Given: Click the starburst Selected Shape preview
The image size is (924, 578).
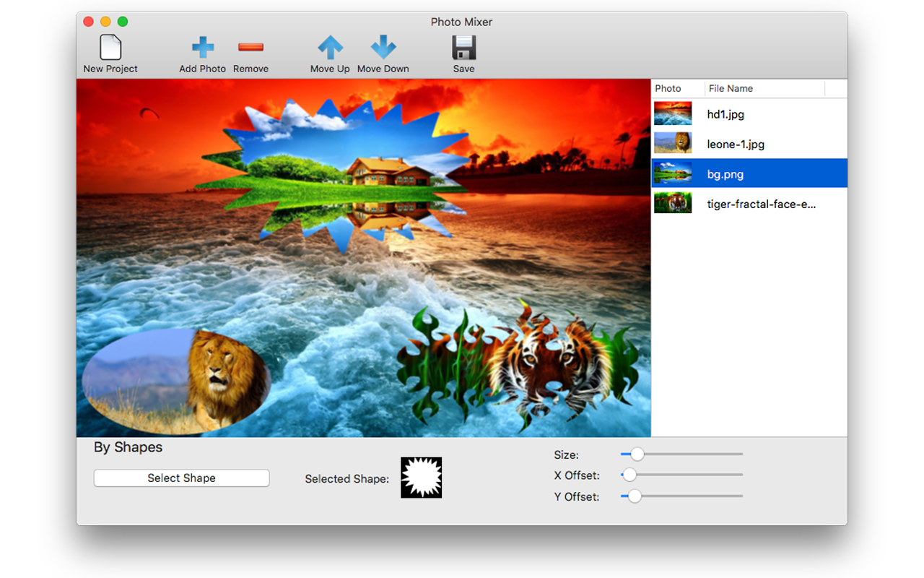Looking at the screenshot, I should click(x=422, y=478).
